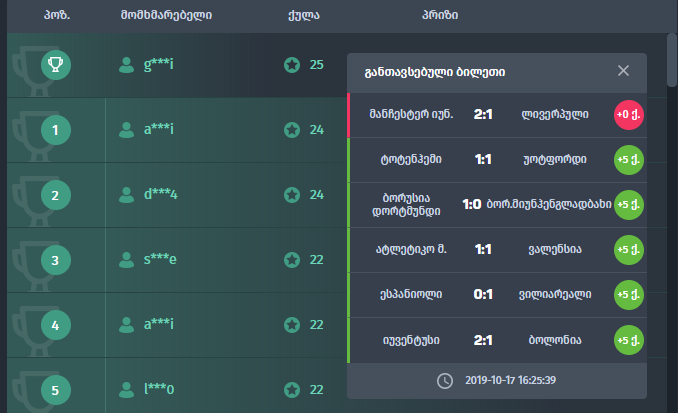
Task: Close the განთავსებული ბილეთი popup
Action: pyautogui.click(x=624, y=71)
